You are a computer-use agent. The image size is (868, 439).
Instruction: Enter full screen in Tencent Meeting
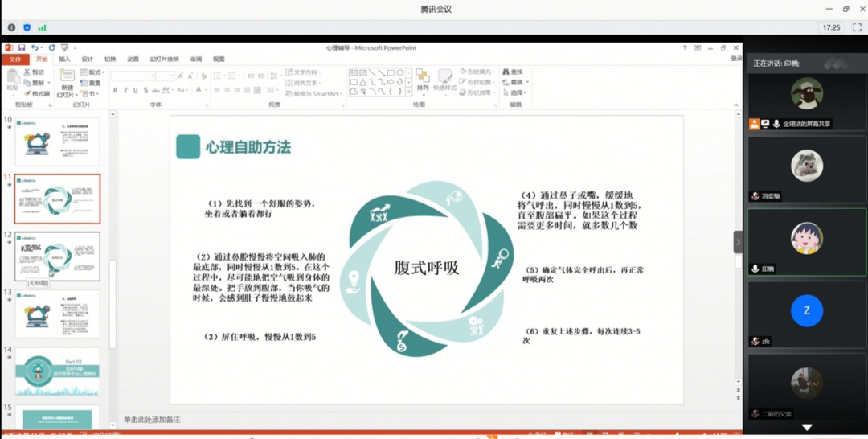pos(857,27)
